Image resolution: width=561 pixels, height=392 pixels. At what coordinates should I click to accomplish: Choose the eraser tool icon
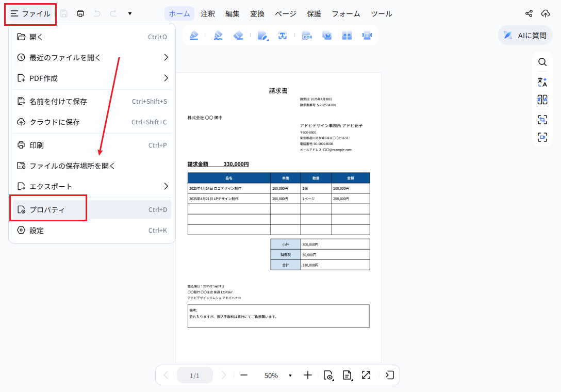click(238, 36)
